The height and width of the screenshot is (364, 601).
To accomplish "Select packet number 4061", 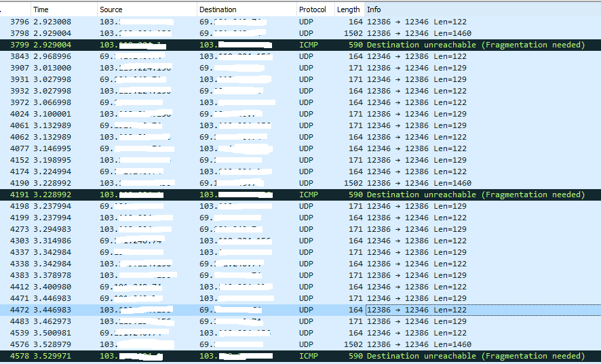I will pos(300,125).
